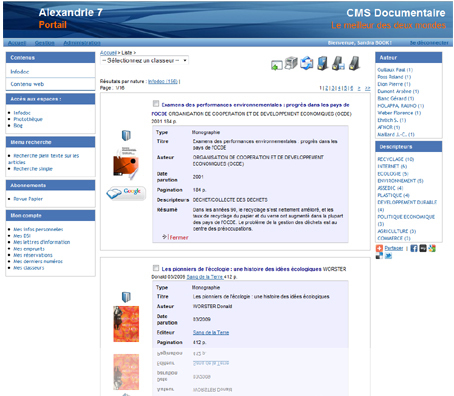Click the printer icon in the toolbar
454x396 pixels.
point(291,63)
